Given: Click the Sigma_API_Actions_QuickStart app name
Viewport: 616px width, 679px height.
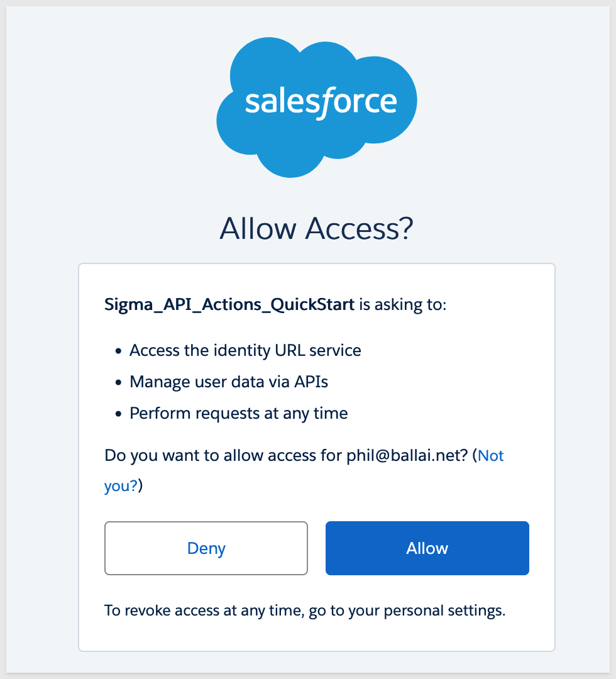Looking at the screenshot, I should (x=229, y=306).
